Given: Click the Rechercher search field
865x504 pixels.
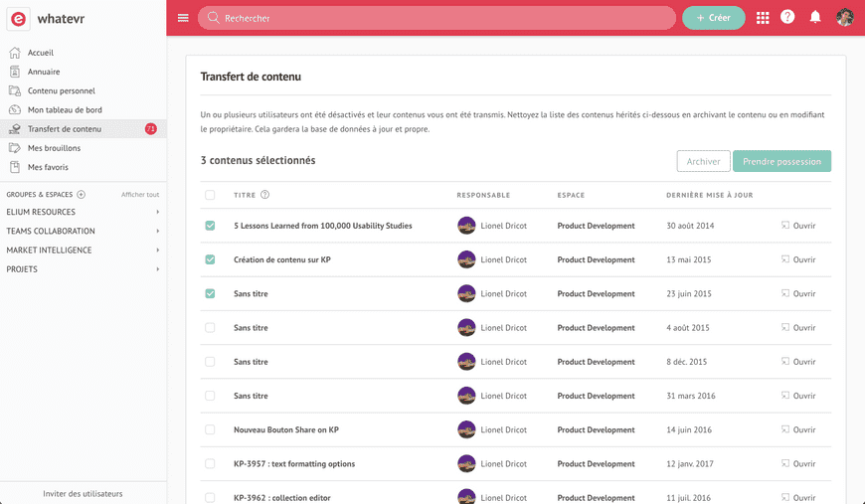Looking at the screenshot, I should coord(436,18).
